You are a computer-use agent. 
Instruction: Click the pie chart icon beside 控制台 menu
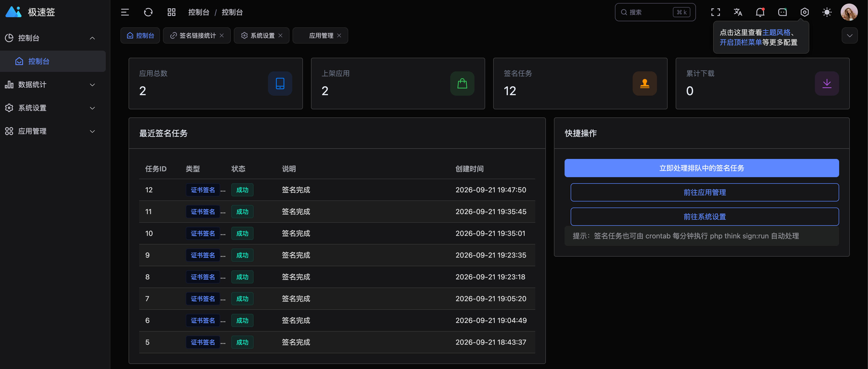pos(9,38)
